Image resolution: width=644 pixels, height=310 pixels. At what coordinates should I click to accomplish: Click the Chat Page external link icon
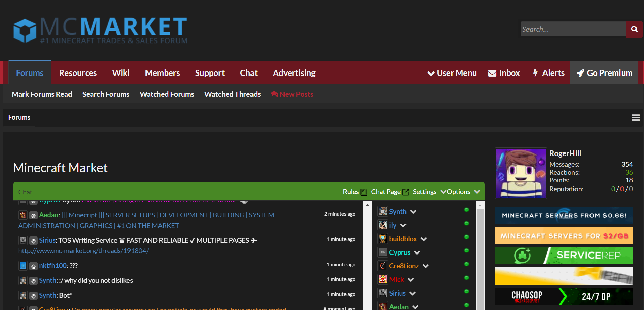(x=405, y=192)
